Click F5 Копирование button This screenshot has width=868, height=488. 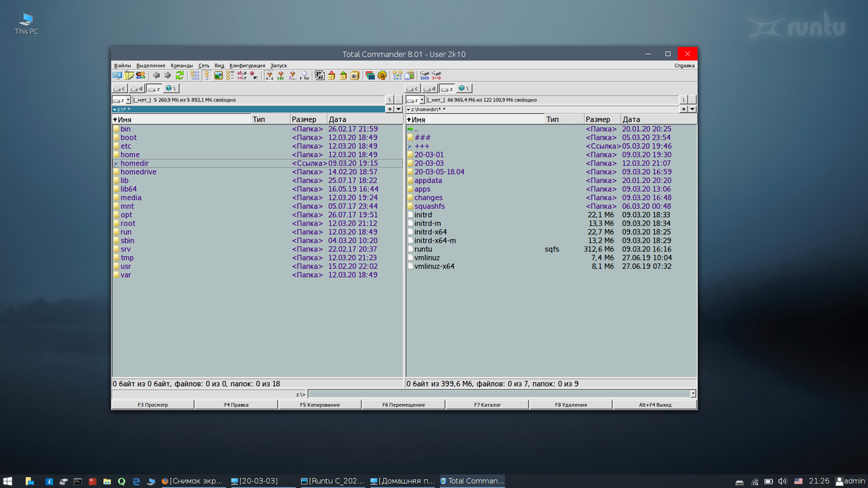pyautogui.click(x=320, y=405)
